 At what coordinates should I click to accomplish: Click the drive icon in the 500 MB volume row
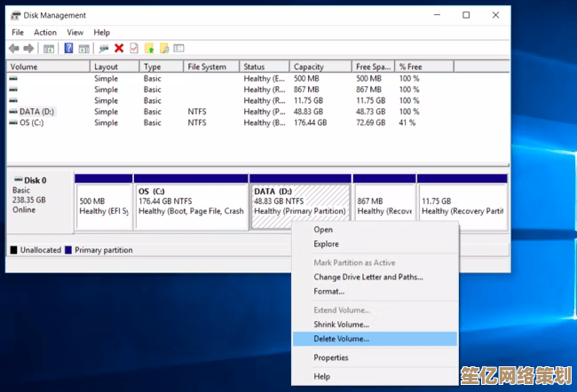pyautogui.click(x=13, y=78)
